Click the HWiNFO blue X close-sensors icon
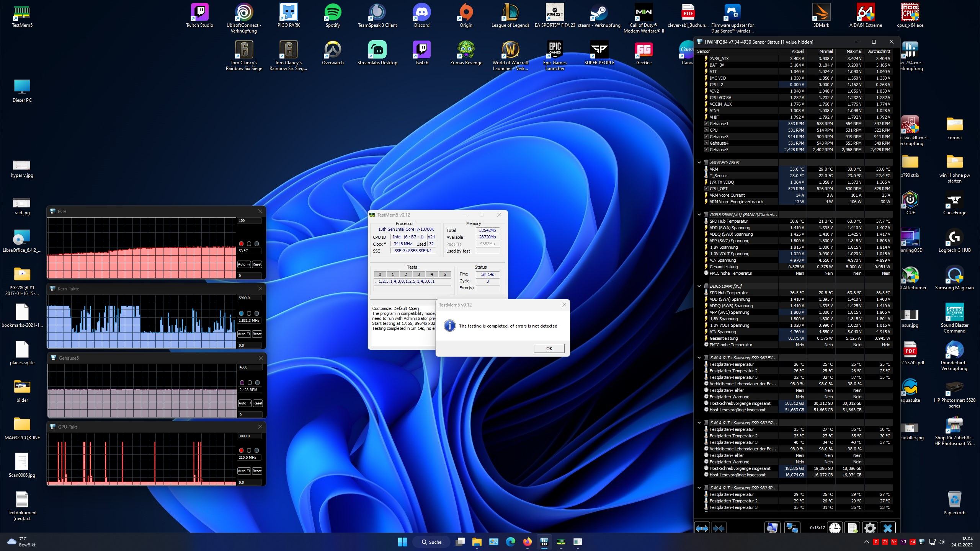980x551 pixels. pyautogui.click(x=887, y=528)
